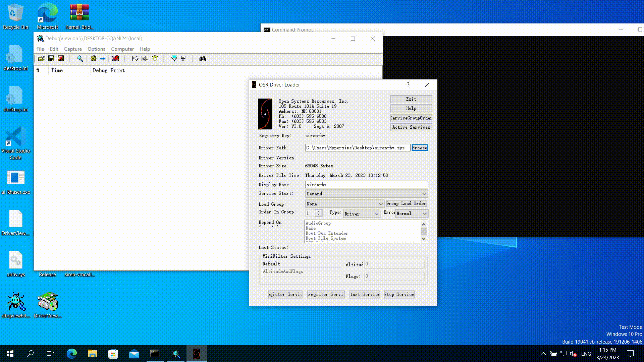This screenshot has width=644, height=362.
Task: Click the Save log floppy icon
Action: (51, 59)
